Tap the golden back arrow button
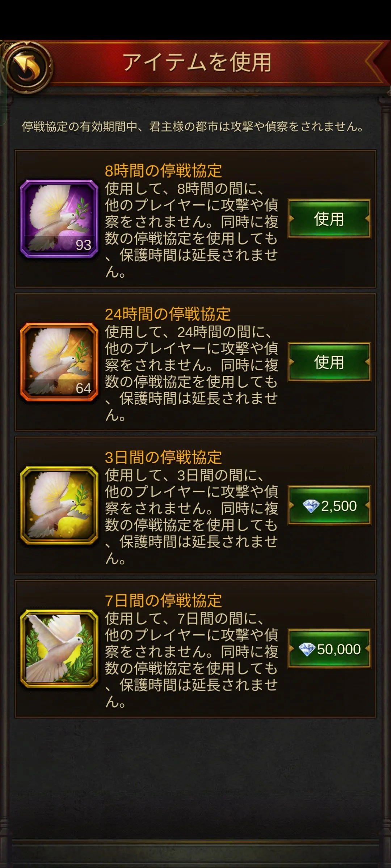 (x=27, y=67)
